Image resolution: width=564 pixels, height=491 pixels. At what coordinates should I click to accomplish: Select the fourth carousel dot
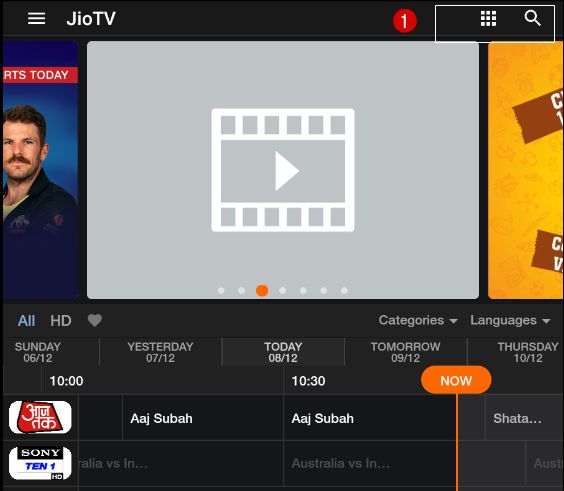click(283, 290)
